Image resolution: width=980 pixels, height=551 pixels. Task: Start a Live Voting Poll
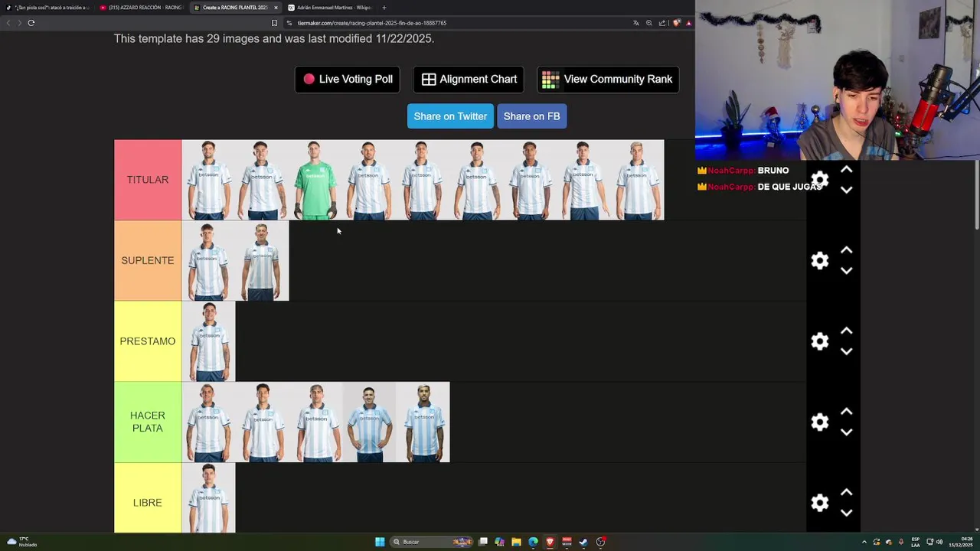348,79
